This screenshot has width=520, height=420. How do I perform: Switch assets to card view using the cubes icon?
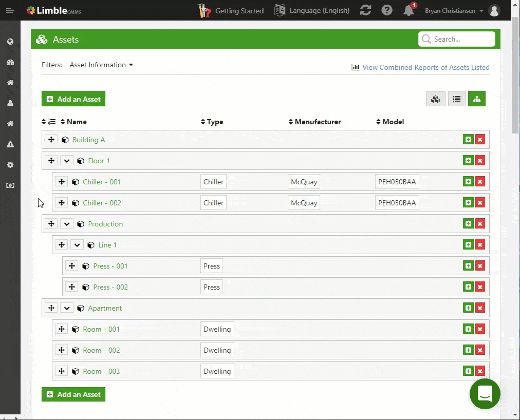pos(435,99)
